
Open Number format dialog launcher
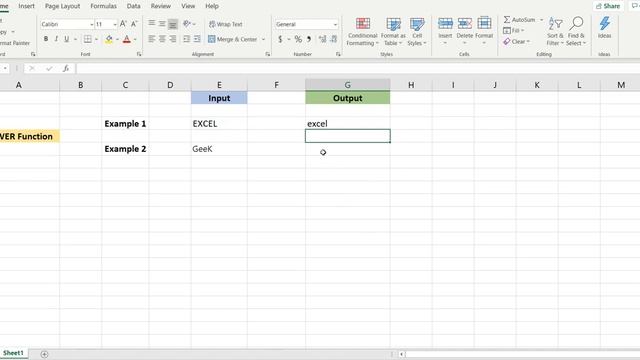(338, 54)
